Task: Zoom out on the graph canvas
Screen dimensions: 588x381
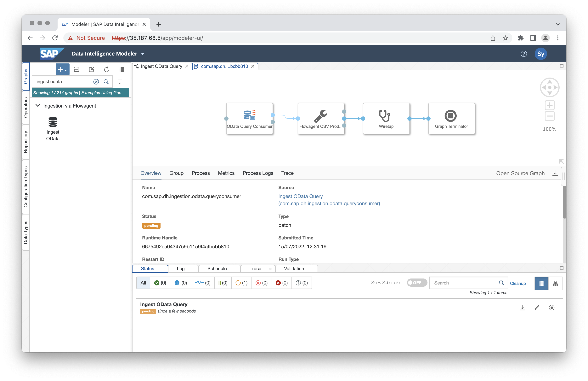Action: (549, 116)
